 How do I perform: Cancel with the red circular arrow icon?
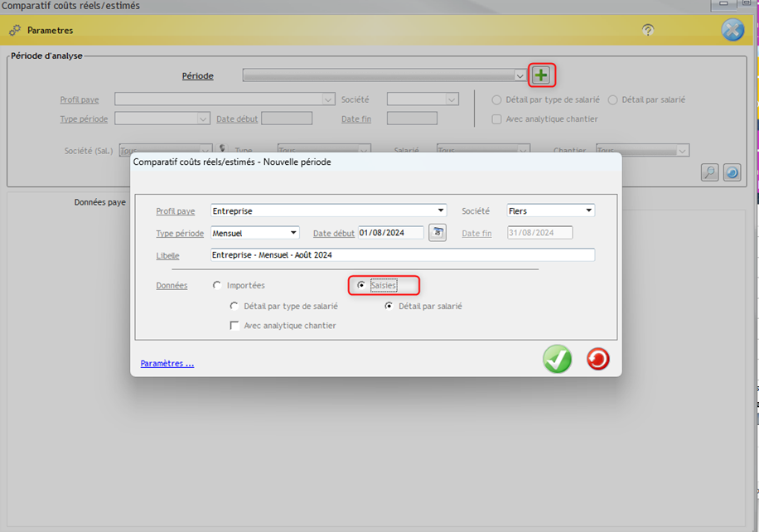[597, 359]
